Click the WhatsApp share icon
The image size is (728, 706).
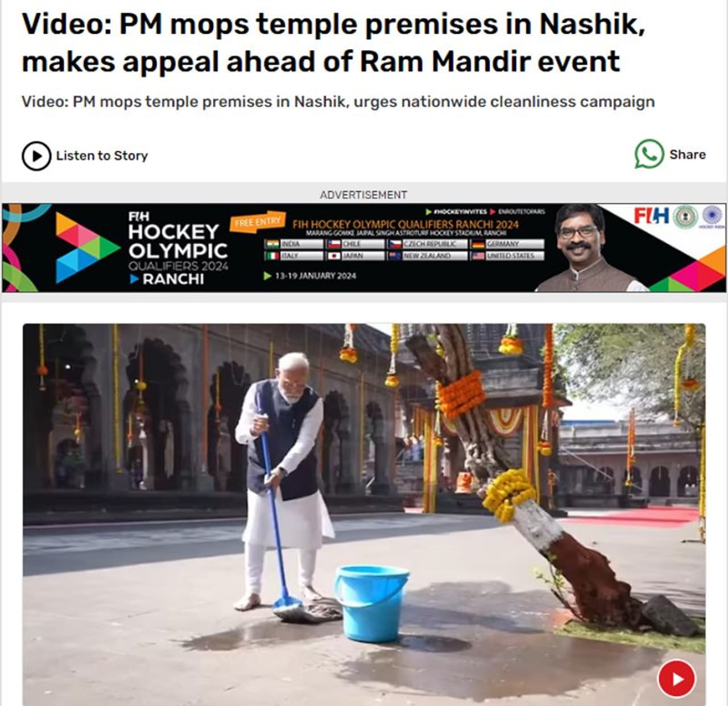point(649,154)
